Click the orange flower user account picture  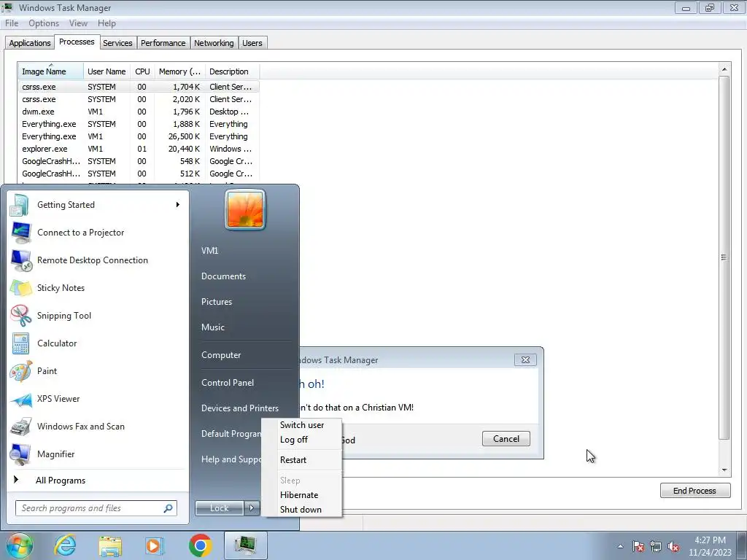point(245,210)
